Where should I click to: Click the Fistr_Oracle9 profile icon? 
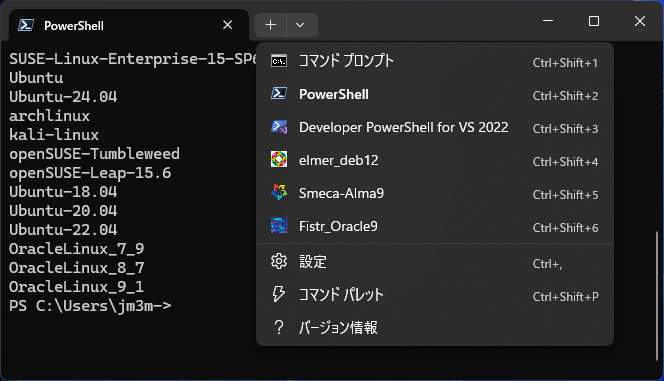(x=279, y=226)
